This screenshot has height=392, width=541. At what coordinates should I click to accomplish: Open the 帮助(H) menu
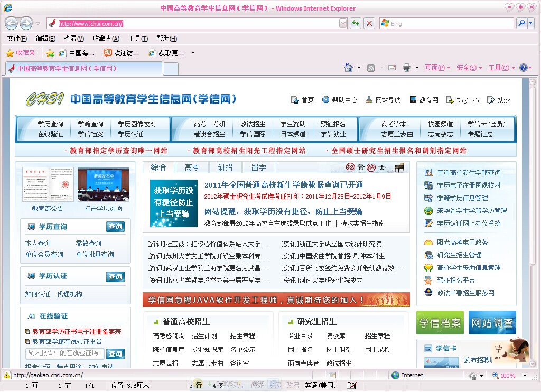pyautogui.click(x=167, y=39)
